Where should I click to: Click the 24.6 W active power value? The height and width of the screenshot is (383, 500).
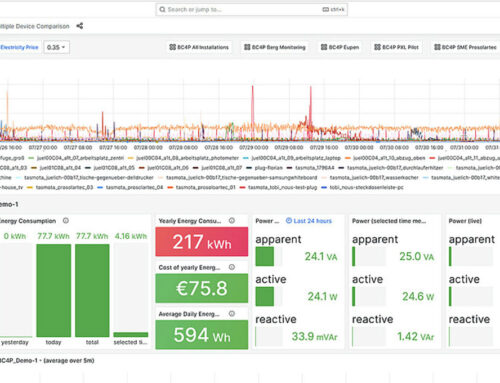[x=418, y=296]
